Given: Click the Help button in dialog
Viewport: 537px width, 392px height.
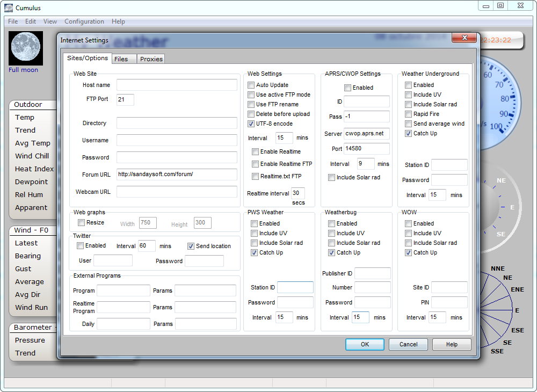Looking at the screenshot, I should click(x=452, y=344).
